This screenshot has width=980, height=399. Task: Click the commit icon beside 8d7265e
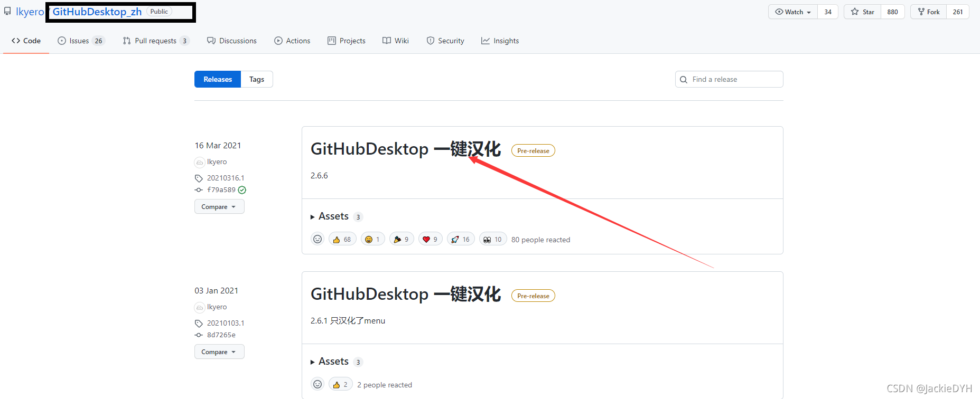click(199, 335)
